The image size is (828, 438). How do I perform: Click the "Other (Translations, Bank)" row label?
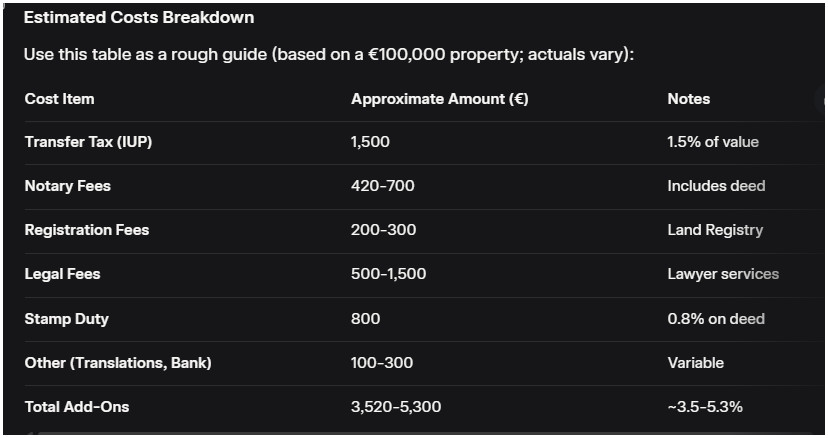pyautogui.click(x=118, y=363)
